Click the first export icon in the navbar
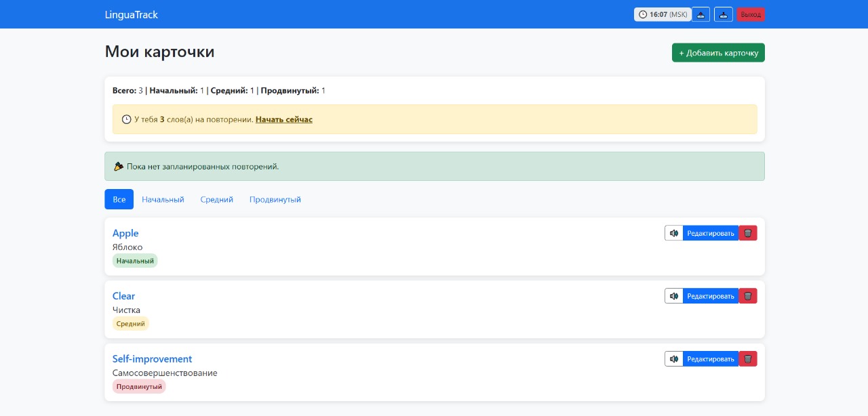Screen dimensions: 868x416 pos(701,14)
